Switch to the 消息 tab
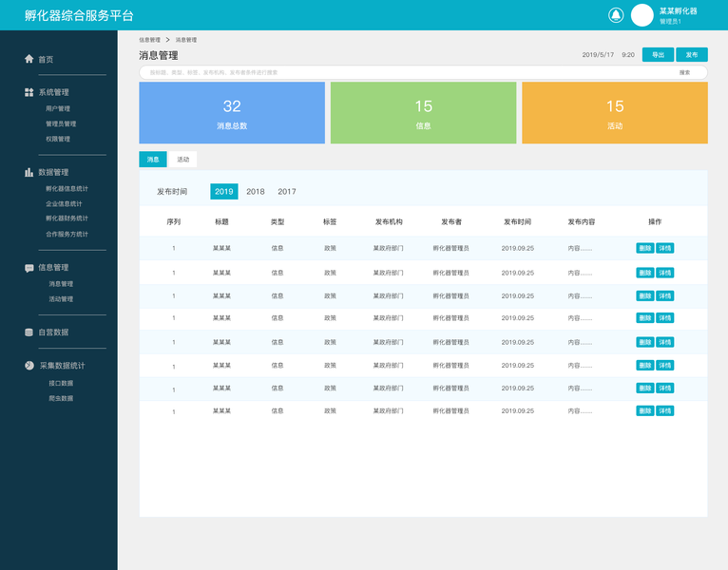 point(153,160)
